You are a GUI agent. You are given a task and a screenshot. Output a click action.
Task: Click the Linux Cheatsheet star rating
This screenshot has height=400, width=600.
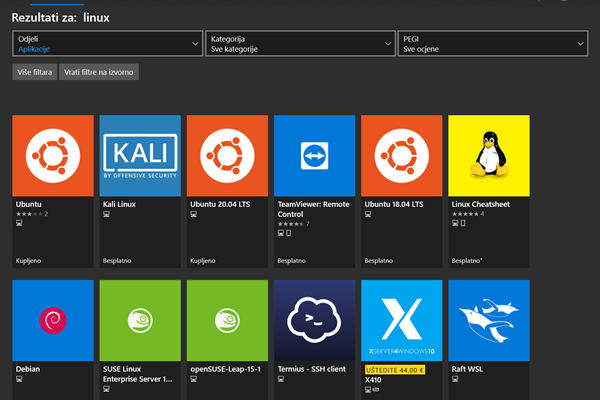[466, 213]
